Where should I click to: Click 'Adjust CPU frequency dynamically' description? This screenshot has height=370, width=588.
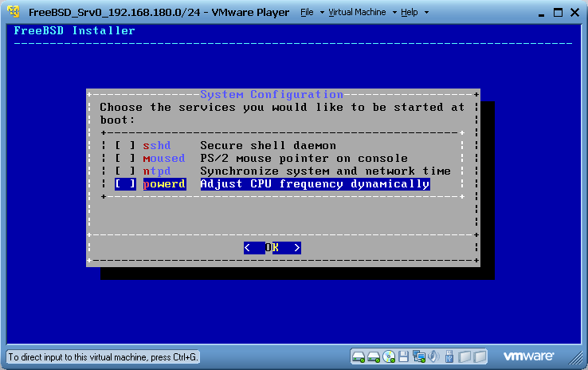tap(315, 184)
